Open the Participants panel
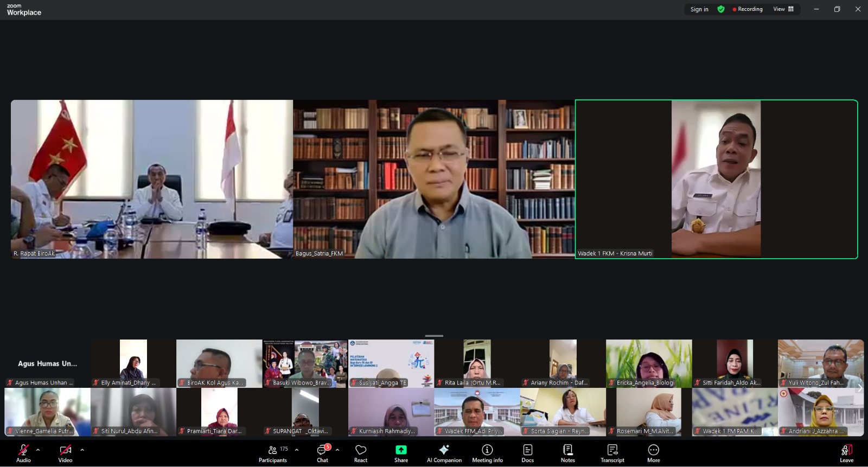Image resolution: width=868 pixels, height=467 pixels. click(273, 453)
